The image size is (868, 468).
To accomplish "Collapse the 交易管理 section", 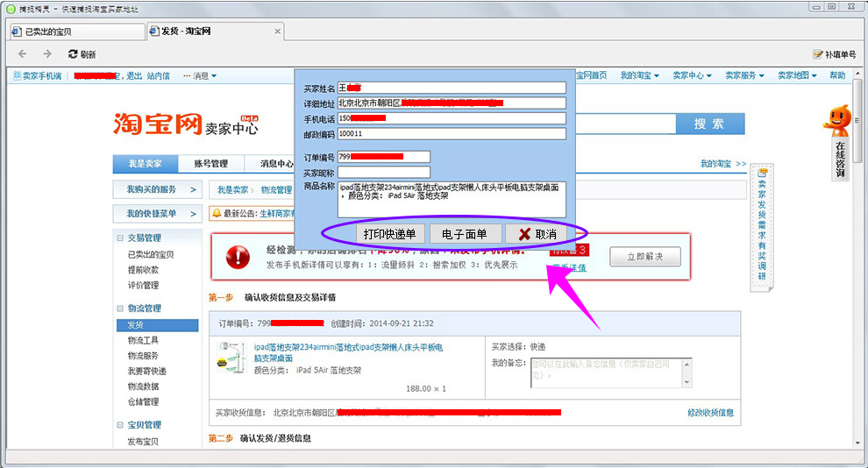I will pos(120,238).
